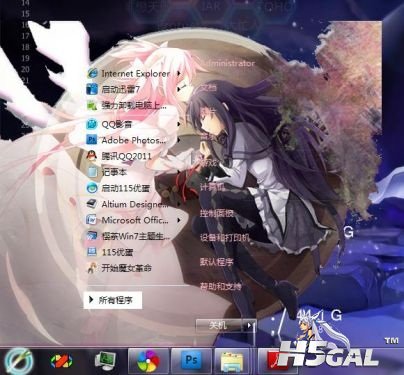This screenshot has width=404, height=375.
Task: Expand the QQ影音 jump list arrow
Action: point(179,124)
